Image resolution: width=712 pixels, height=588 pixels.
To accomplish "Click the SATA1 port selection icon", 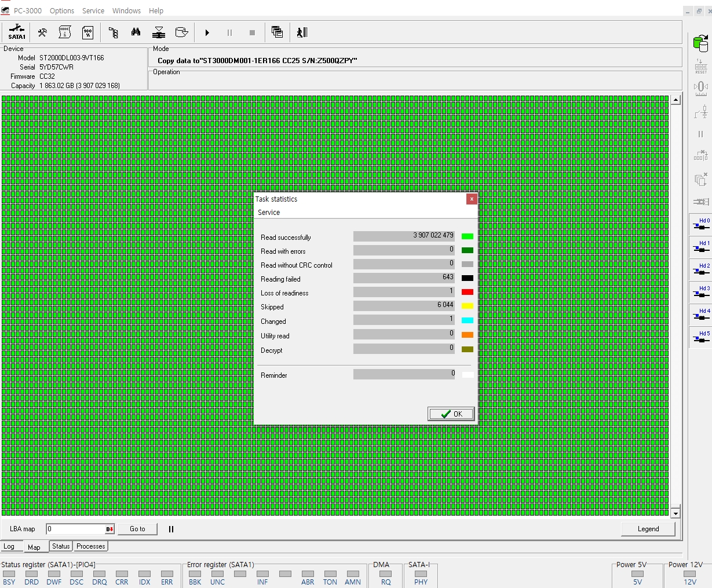I will [17, 32].
